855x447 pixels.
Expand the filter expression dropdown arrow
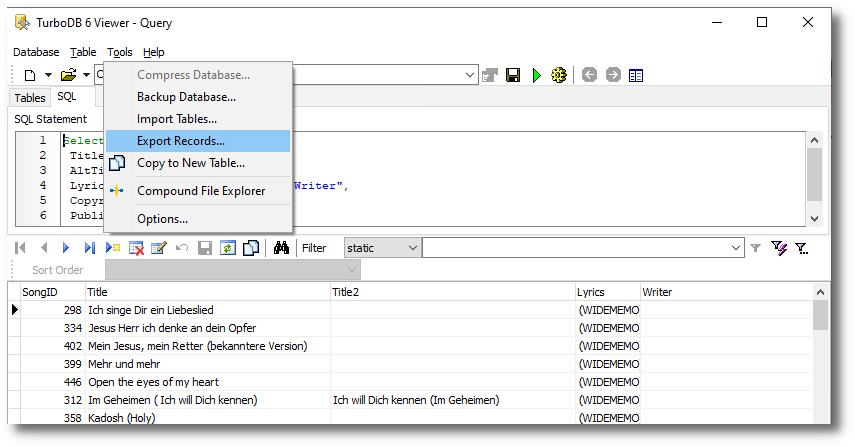point(736,248)
